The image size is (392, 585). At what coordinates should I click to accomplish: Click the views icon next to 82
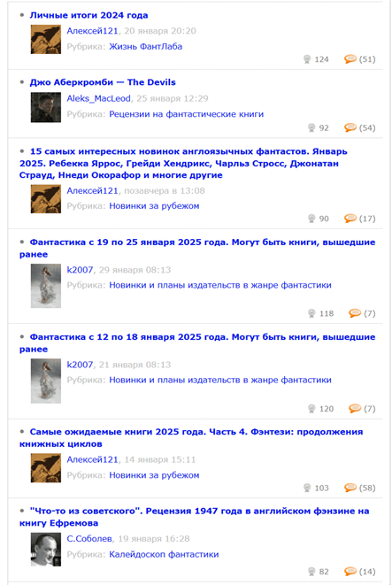click(311, 572)
